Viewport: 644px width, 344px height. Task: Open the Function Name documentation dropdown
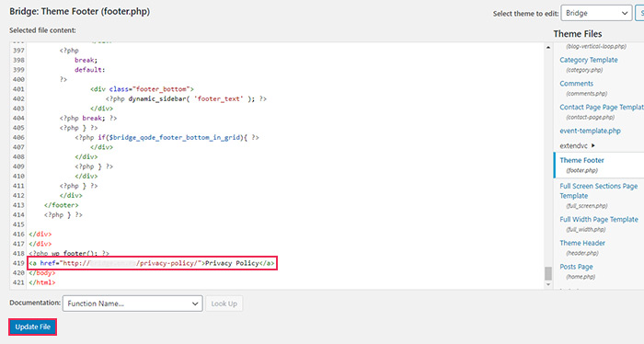coord(132,304)
